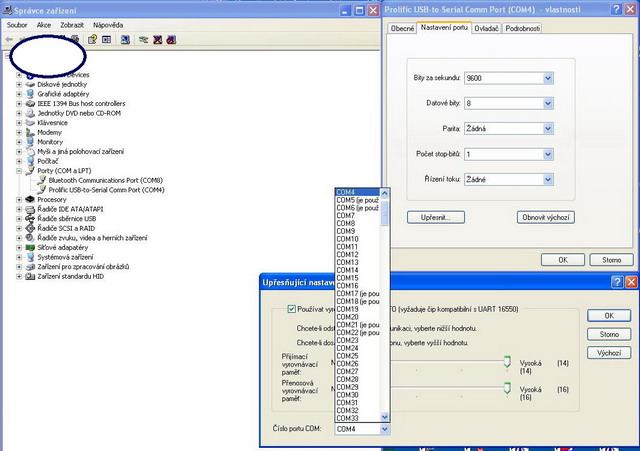Viewport: 640px width, 451px height.
Task: Click the Bluetooth Communications Port (COM8) device icon
Action: tap(41, 180)
